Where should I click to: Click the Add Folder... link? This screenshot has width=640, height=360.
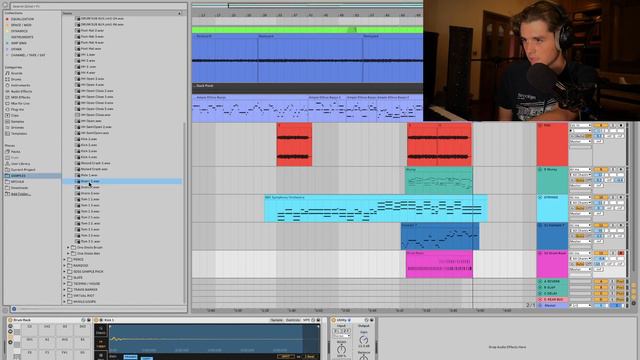pos(20,194)
